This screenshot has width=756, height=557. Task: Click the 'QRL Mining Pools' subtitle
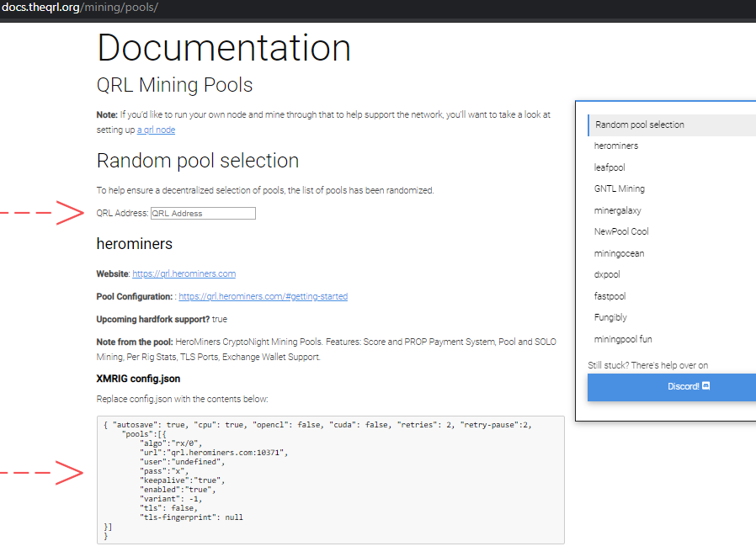point(174,85)
